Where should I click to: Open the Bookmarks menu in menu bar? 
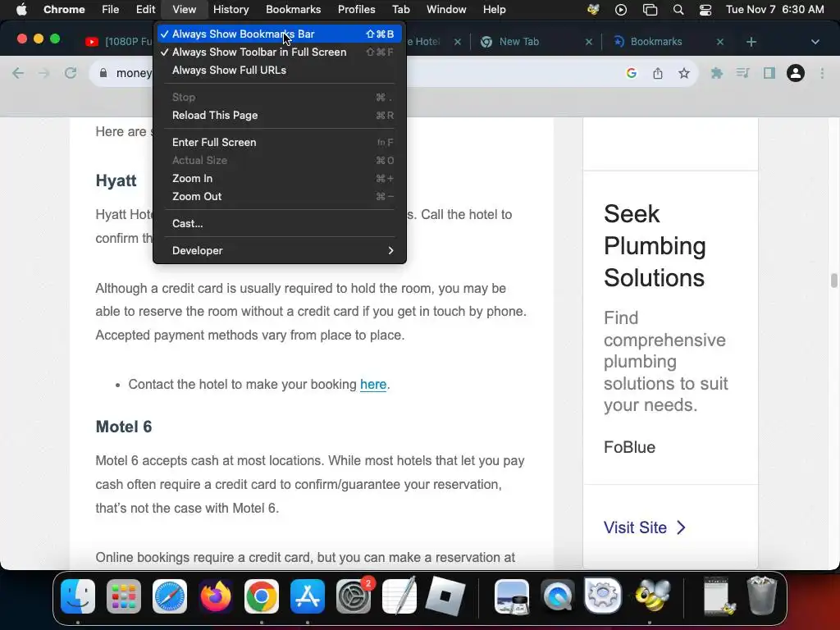tap(293, 10)
